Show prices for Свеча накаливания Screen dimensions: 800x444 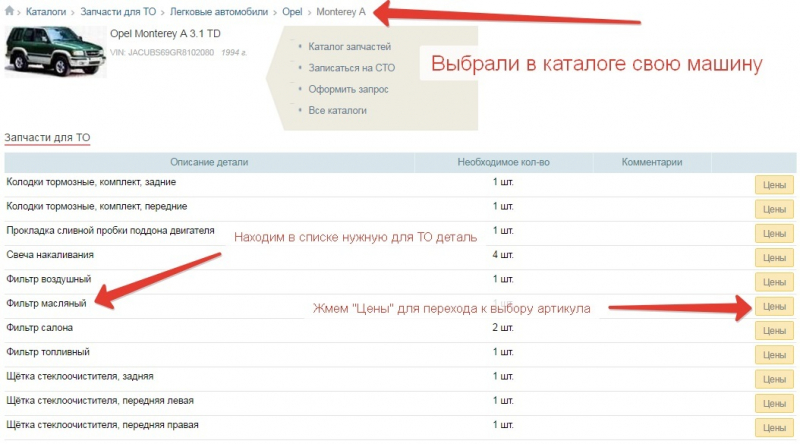point(774,258)
